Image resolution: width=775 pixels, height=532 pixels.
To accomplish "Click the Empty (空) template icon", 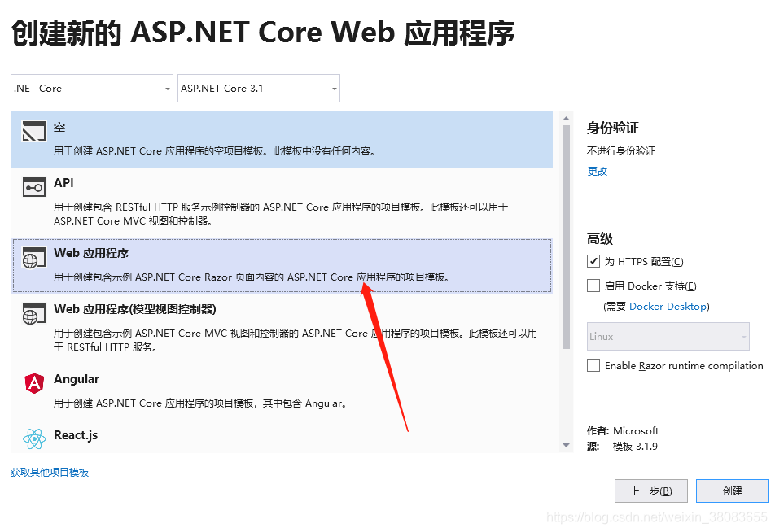I will tap(33, 132).
